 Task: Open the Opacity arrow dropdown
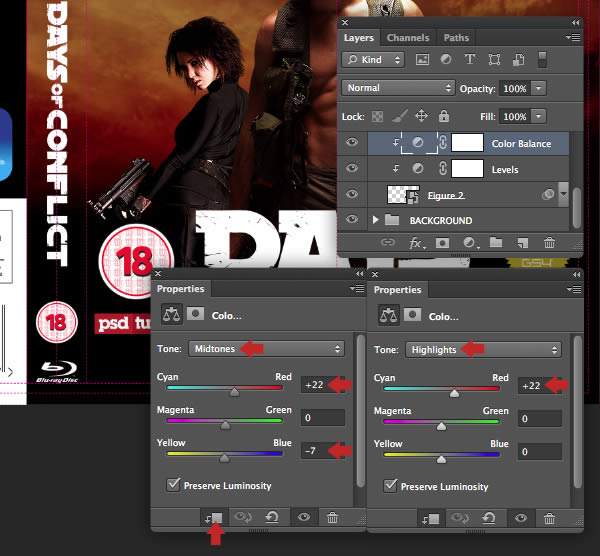(539, 88)
